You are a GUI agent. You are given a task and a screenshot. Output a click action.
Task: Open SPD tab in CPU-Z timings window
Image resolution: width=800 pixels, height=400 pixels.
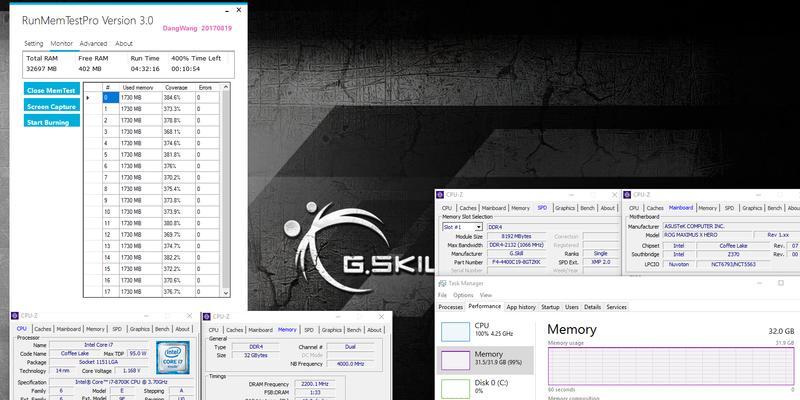[x=309, y=330]
